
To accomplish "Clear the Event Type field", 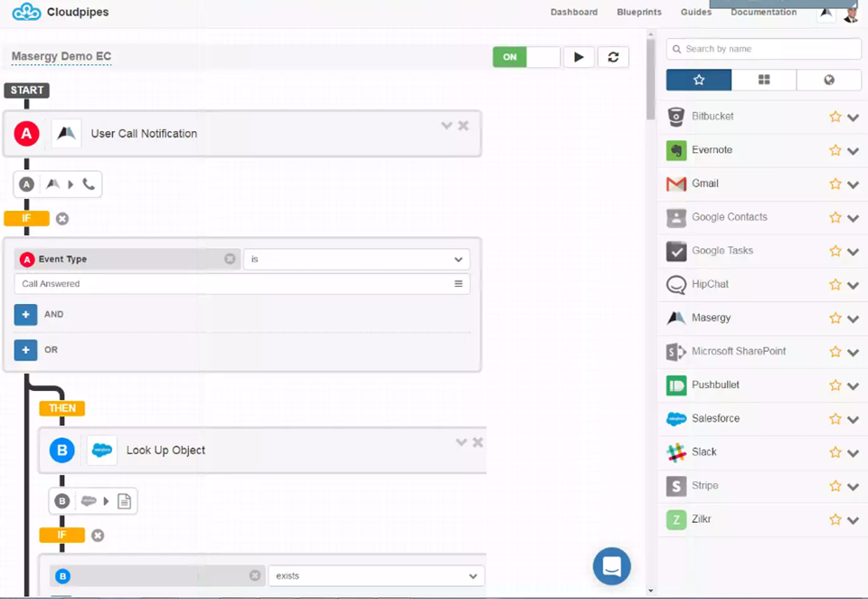I will pyautogui.click(x=230, y=260).
